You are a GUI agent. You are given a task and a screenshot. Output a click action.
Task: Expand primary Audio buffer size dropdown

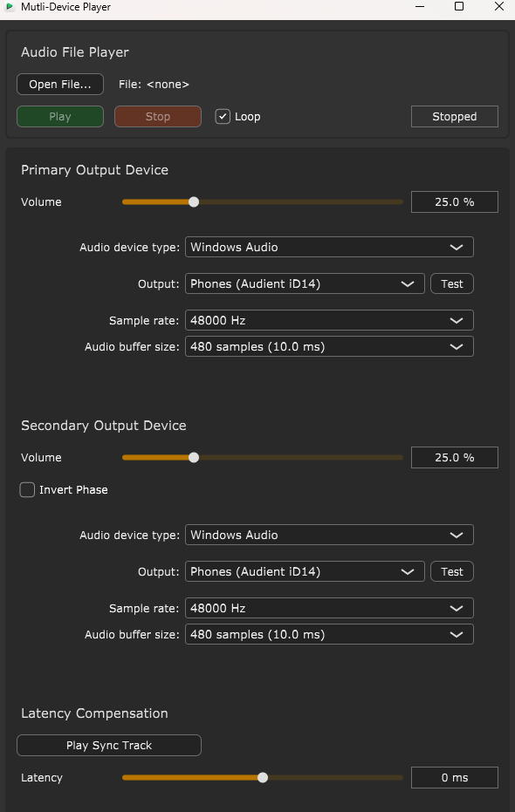(x=330, y=347)
